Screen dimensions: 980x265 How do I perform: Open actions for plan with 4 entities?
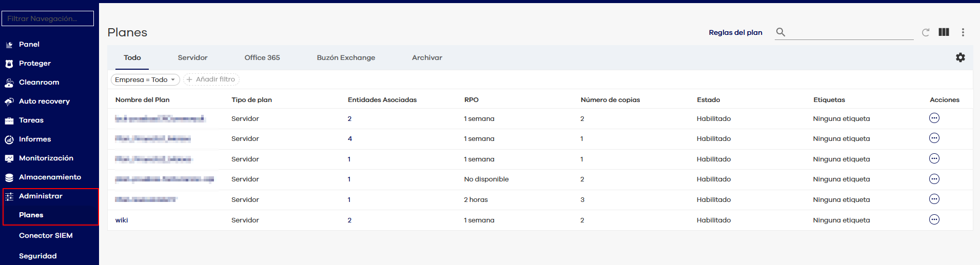coord(934,138)
